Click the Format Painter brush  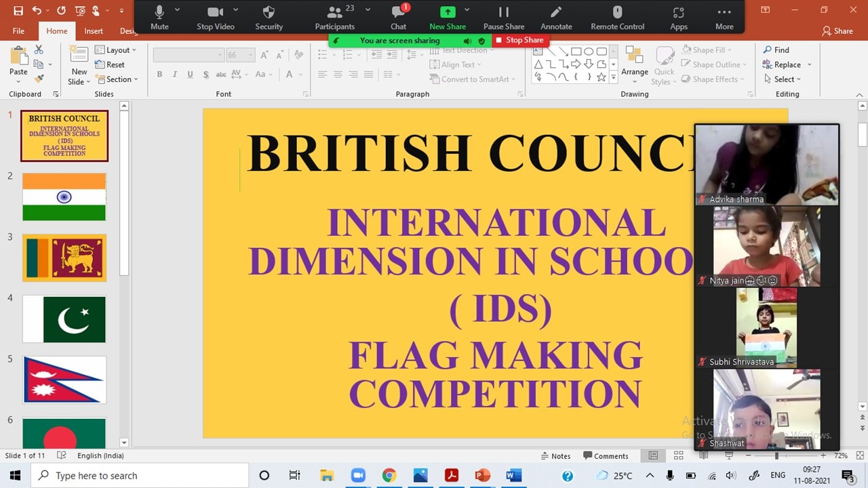(x=39, y=79)
